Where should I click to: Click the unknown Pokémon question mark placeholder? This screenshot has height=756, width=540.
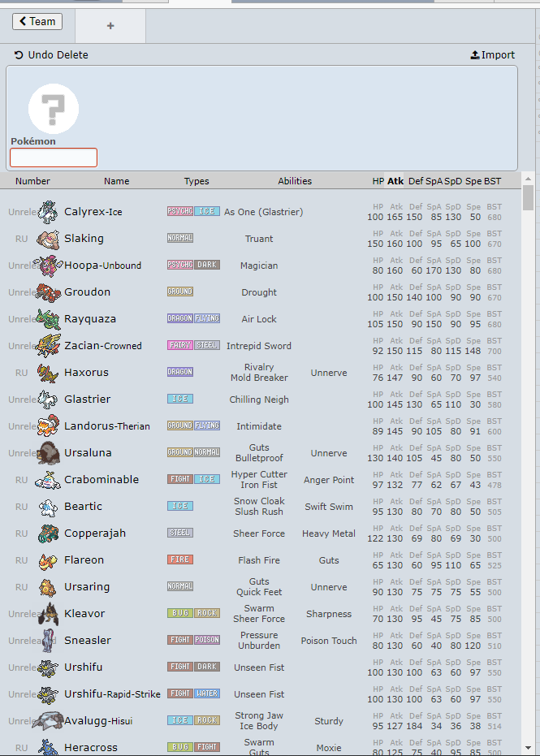[x=54, y=109]
